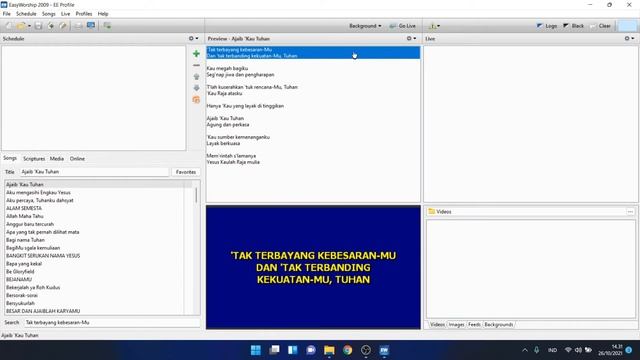Click the New Schedule toolbar icon
The image size is (640, 360).
pos(9,26)
